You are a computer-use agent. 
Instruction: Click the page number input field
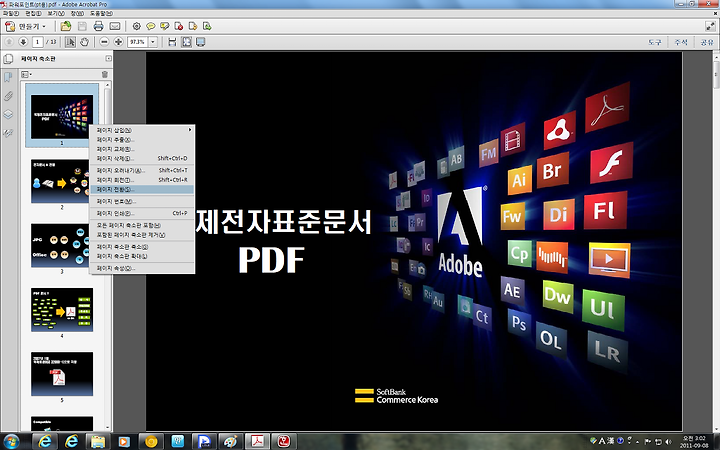(38, 42)
